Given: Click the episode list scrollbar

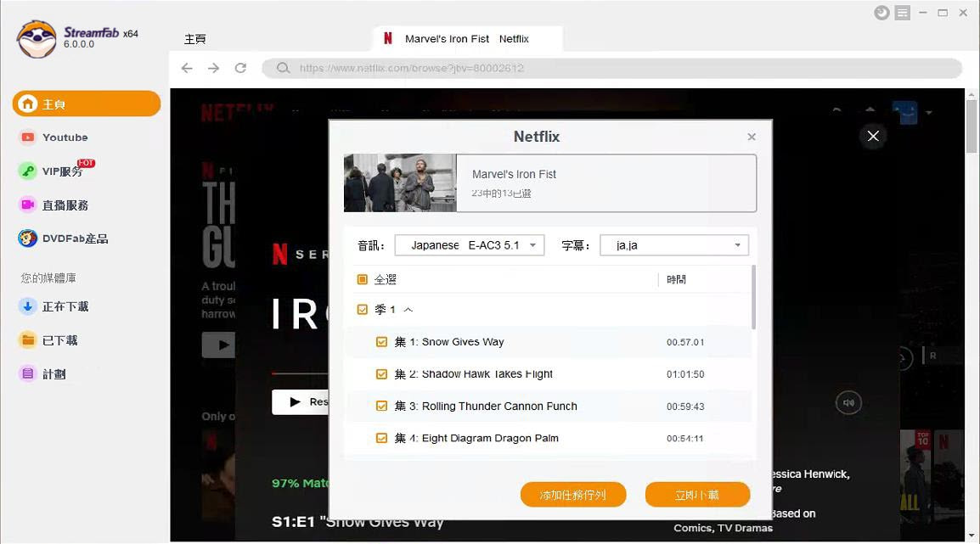Looking at the screenshot, I should (x=754, y=297).
